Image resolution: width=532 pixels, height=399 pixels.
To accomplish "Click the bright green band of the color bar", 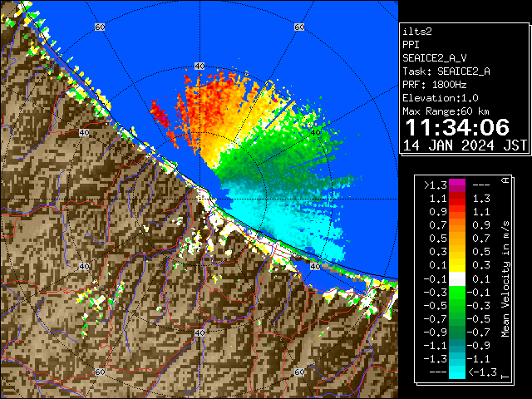I will 457,292.
